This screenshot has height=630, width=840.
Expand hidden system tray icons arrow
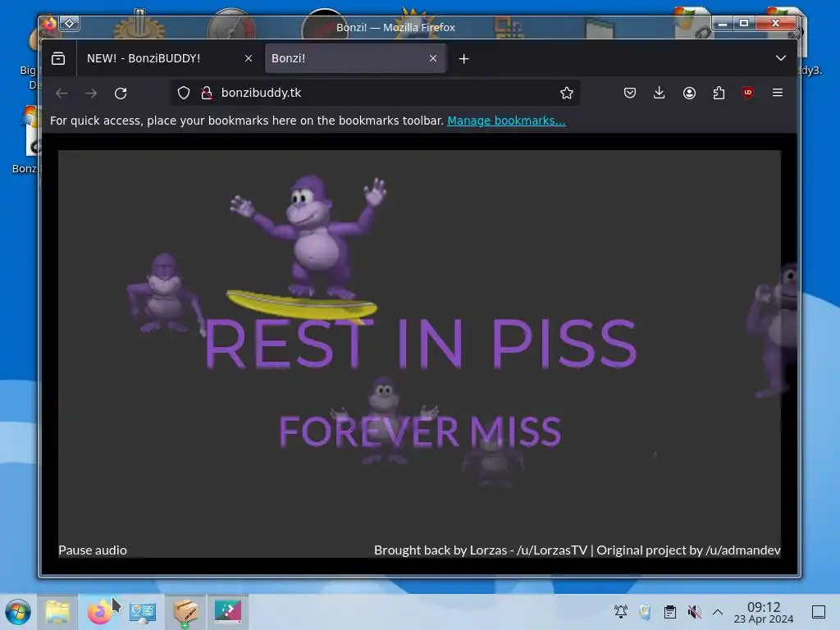(x=718, y=612)
